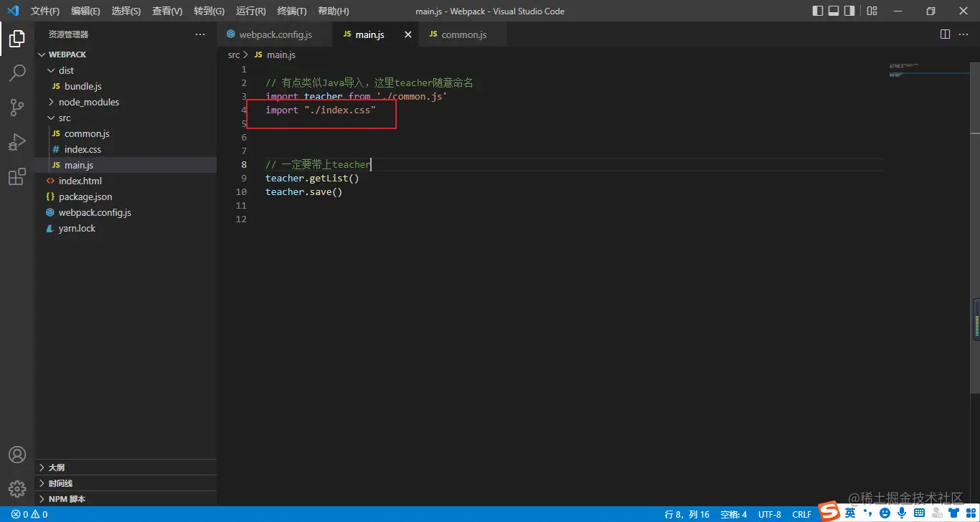Click the Sogou voice input microphone
The image size is (980, 522).
click(x=902, y=513)
